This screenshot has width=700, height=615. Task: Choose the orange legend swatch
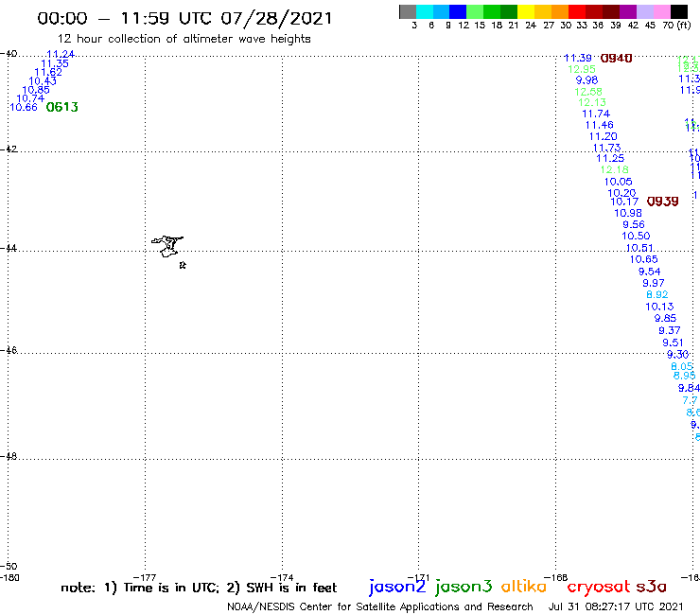[x=560, y=11]
